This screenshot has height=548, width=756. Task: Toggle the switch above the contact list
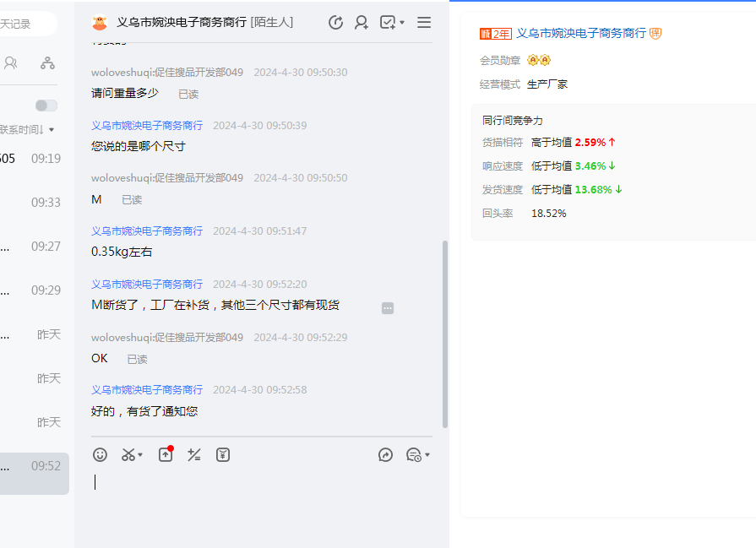(46, 106)
